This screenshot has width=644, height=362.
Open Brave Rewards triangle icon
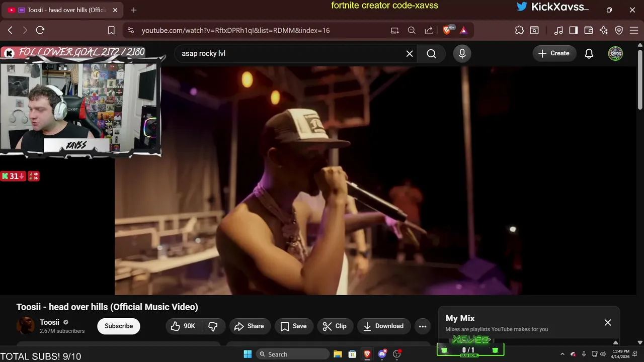pos(463,30)
